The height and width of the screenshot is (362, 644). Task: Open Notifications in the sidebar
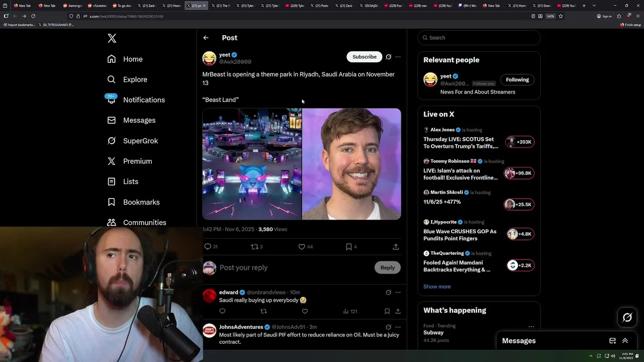pos(136,100)
